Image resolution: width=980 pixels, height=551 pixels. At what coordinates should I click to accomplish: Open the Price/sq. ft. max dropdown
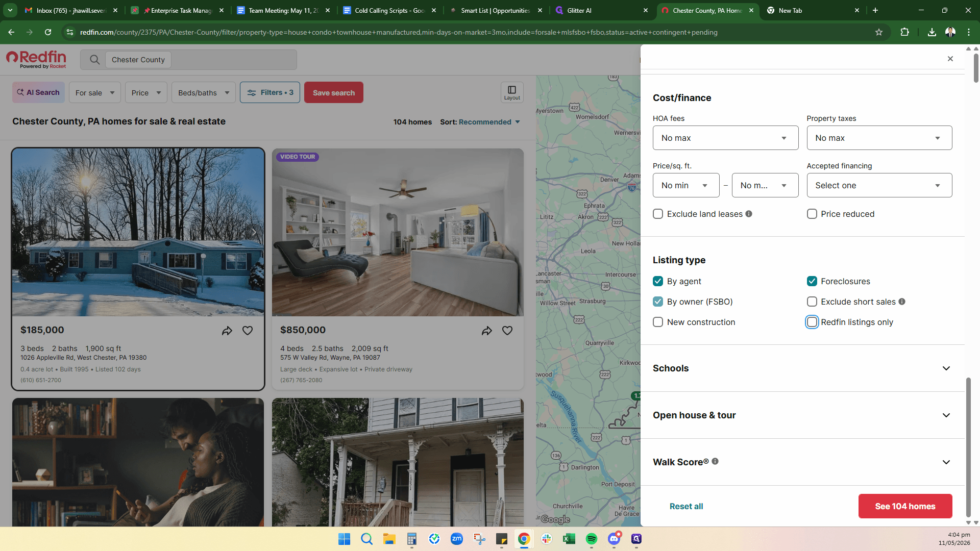(x=765, y=185)
